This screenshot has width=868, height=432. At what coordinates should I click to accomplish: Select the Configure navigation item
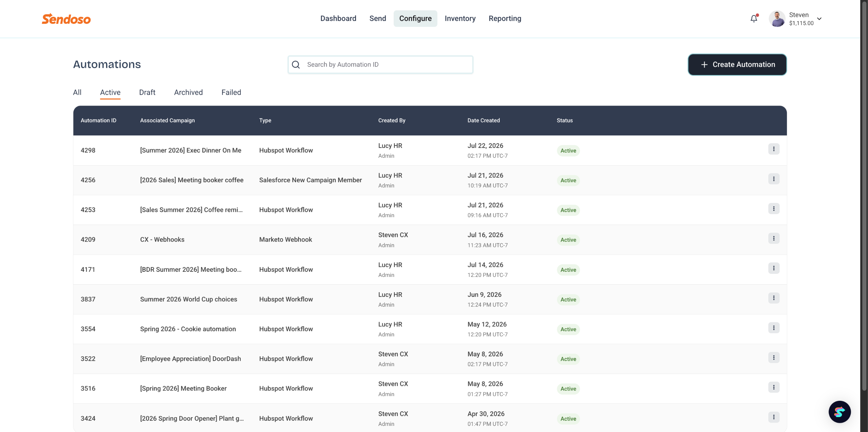tap(415, 18)
